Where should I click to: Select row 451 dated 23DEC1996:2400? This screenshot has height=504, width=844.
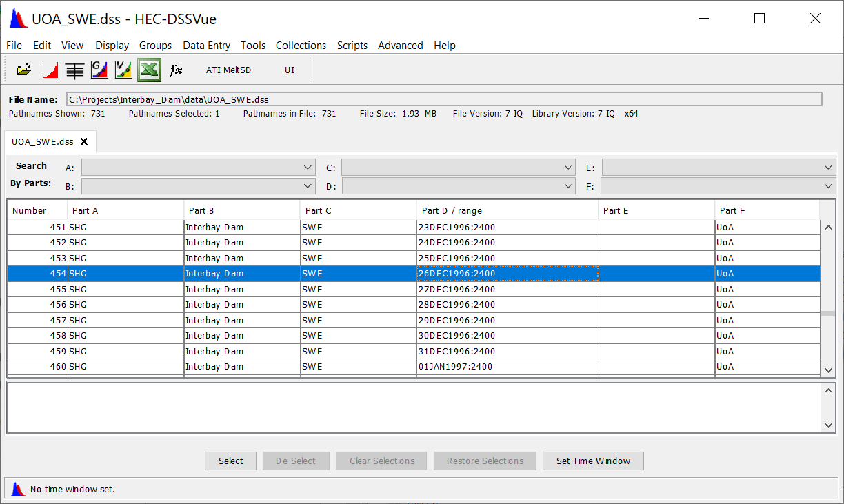point(414,227)
